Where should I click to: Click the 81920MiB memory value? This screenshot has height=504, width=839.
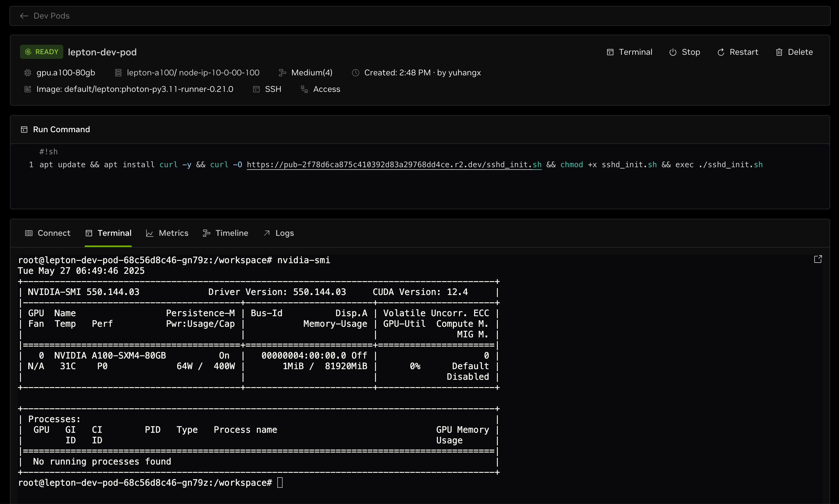pyautogui.click(x=346, y=366)
